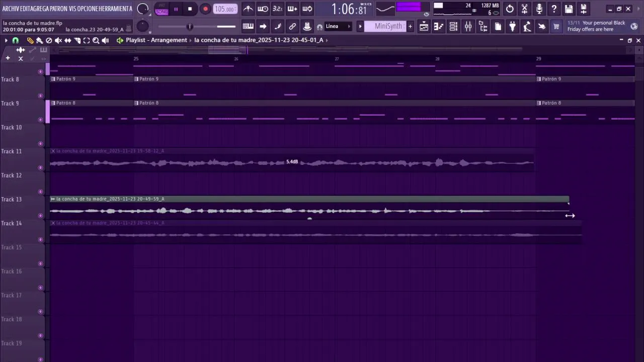The height and width of the screenshot is (362, 644).
Task: Open the MiniSynth pattern selector
Action: point(385,27)
